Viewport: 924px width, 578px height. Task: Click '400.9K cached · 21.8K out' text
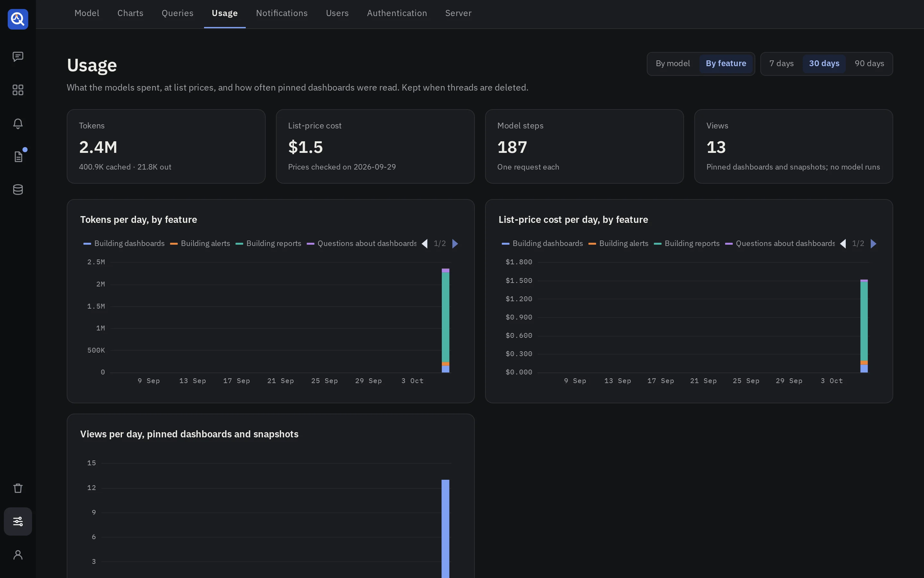[x=125, y=167]
